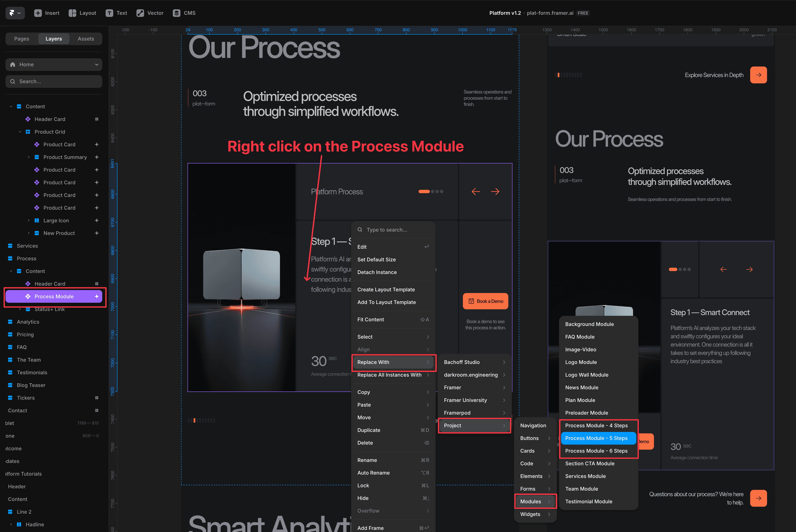Switch to the Assets tab
796x532 pixels.
[x=86, y=39]
